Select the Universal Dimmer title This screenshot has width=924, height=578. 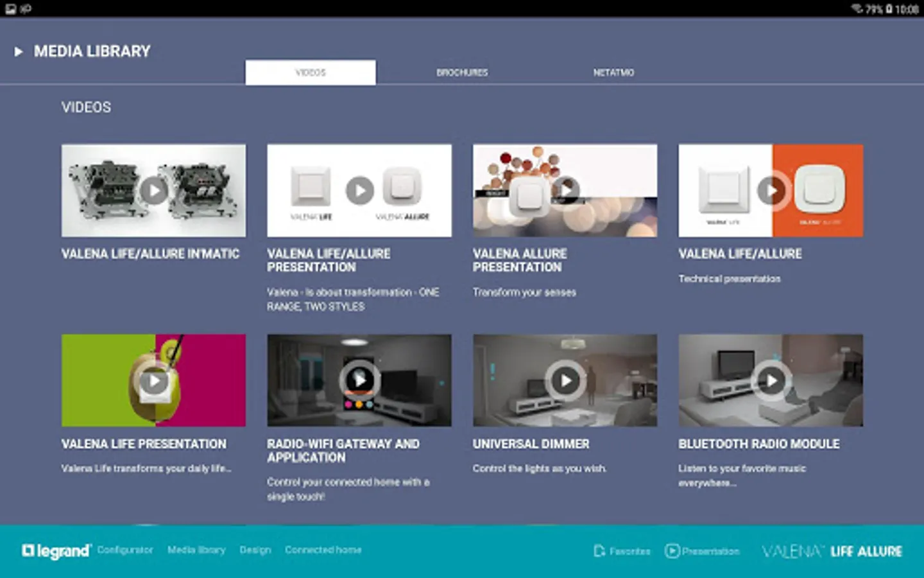[531, 444]
